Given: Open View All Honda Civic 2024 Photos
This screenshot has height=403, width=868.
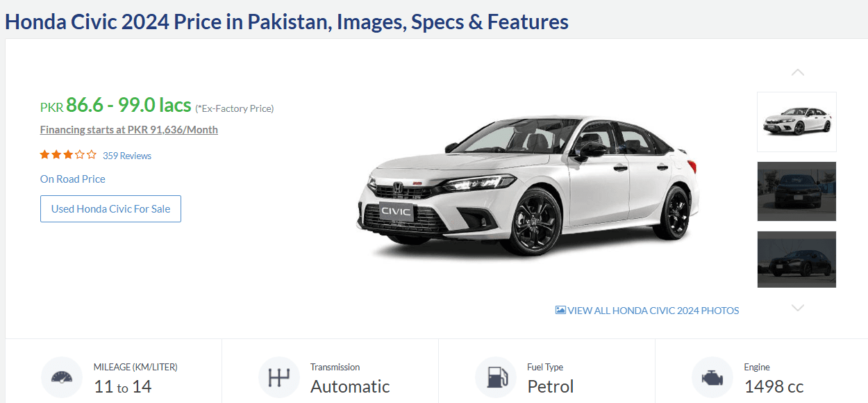Looking at the screenshot, I should pos(647,311).
